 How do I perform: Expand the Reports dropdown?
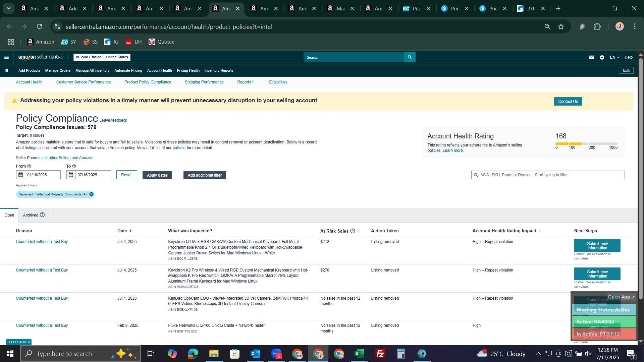coord(246,82)
